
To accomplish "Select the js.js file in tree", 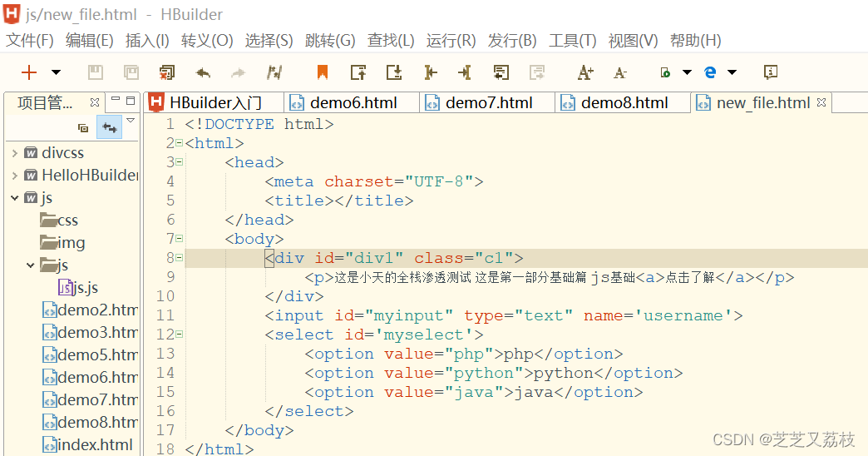I will 78,288.
